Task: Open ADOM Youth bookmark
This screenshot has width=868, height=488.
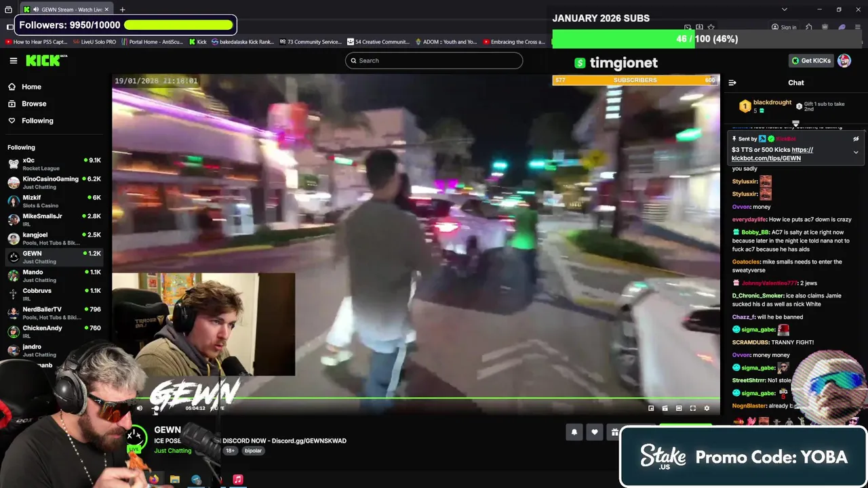Action: [446, 42]
